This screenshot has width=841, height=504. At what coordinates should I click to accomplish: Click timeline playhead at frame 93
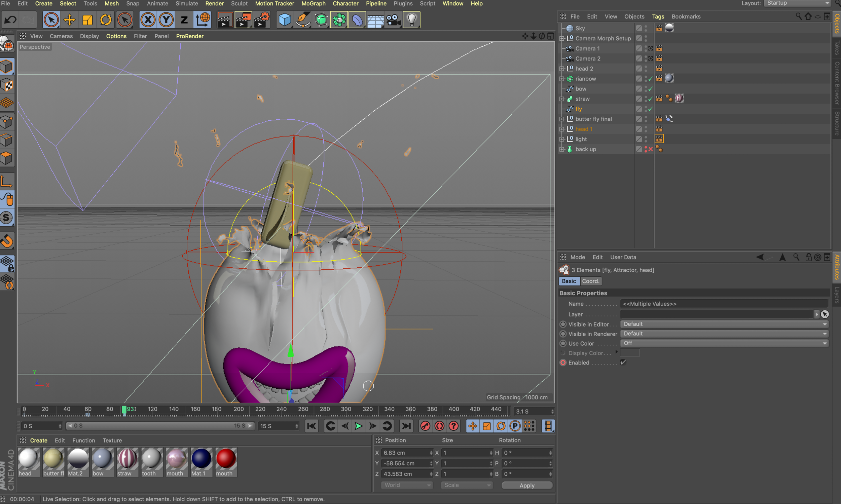coord(124,410)
